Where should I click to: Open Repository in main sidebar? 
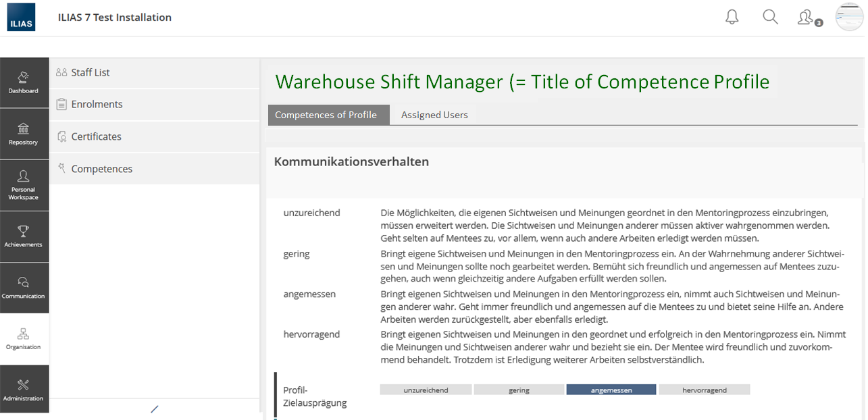point(24,134)
